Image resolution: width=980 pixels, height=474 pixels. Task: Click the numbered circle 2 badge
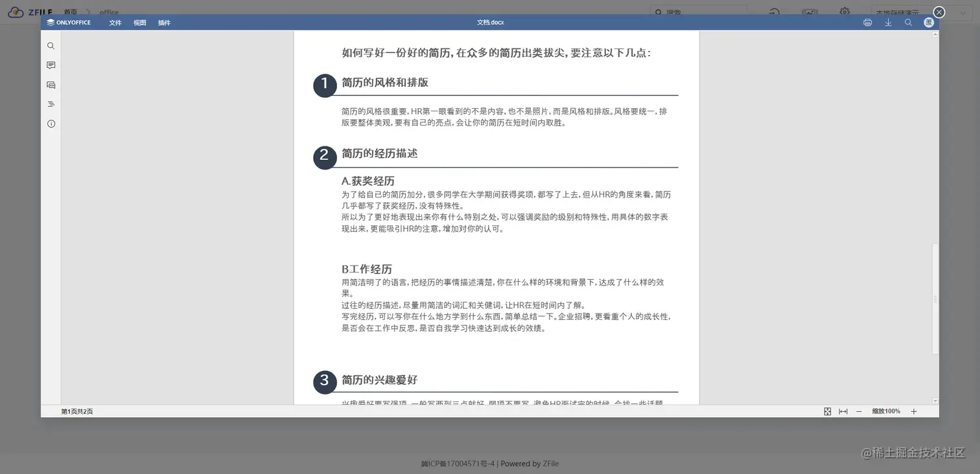325,157
